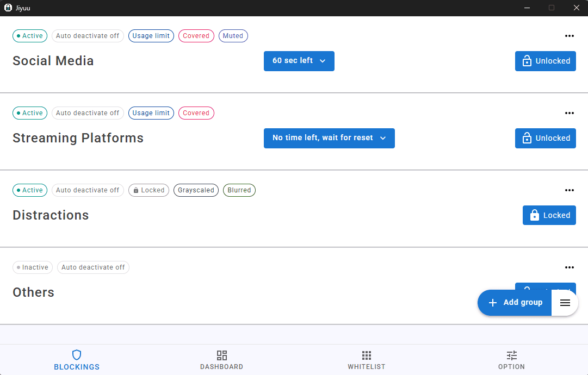Expand the "60 sec left" dropdown

tap(299, 61)
